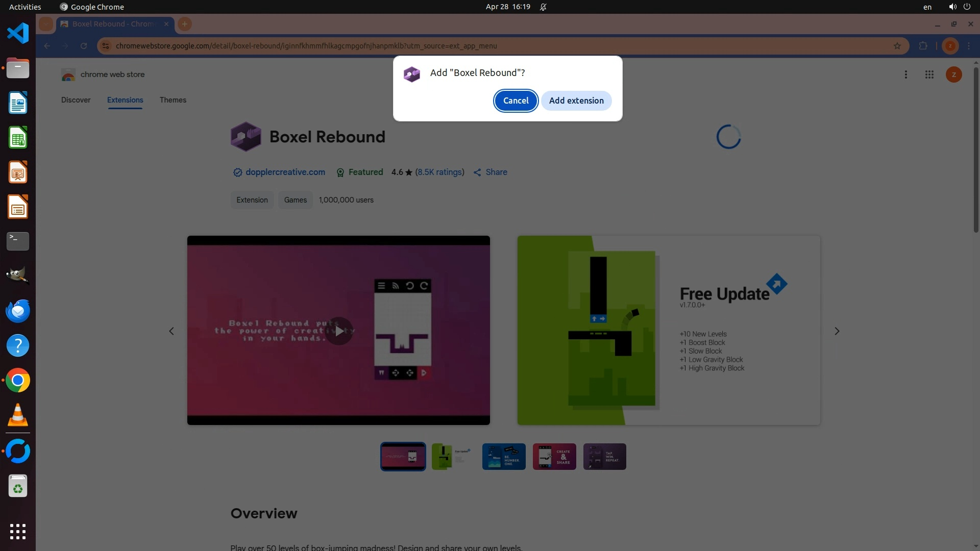Image resolution: width=980 pixels, height=551 pixels.
Task: Launch VLC from the Ubuntu dock
Action: (x=18, y=415)
